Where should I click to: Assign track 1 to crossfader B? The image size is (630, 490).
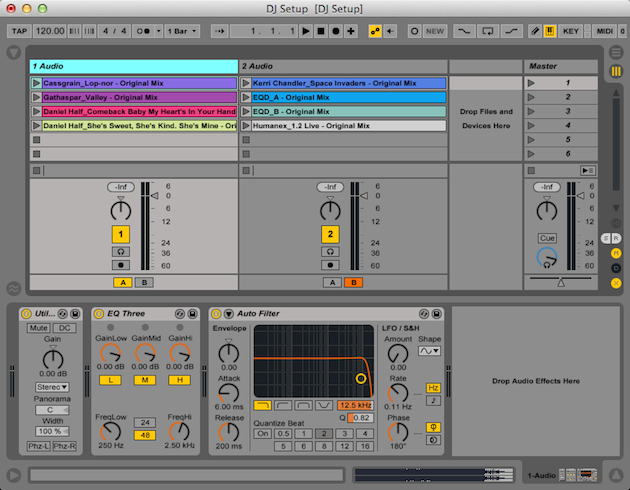[x=144, y=282]
